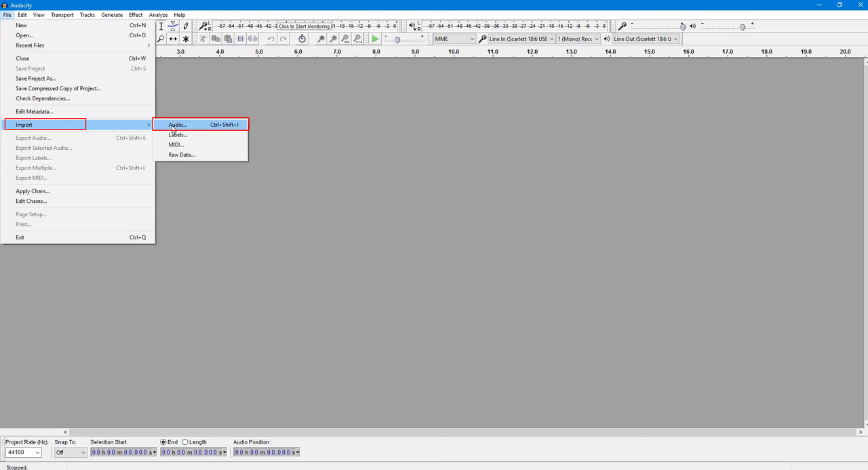The height and width of the screenshot is (470, 868).
Task: Click the Zoom Out icon
Action: 333,39
